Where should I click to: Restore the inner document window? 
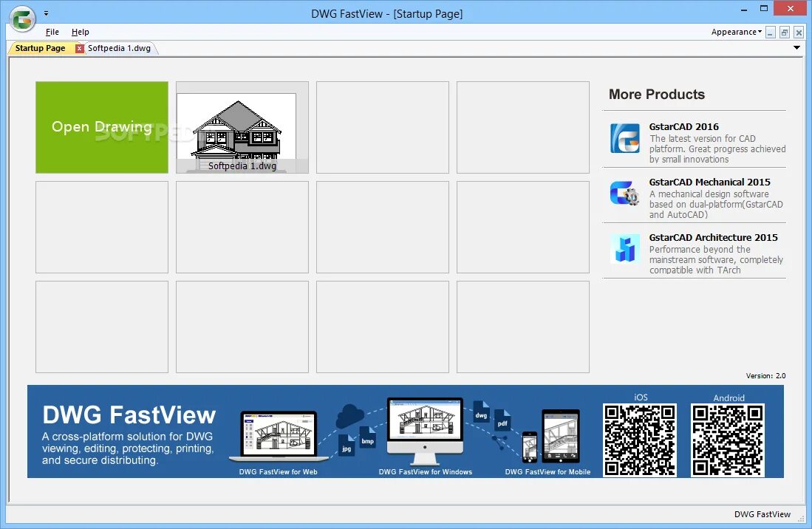[785, 32]
